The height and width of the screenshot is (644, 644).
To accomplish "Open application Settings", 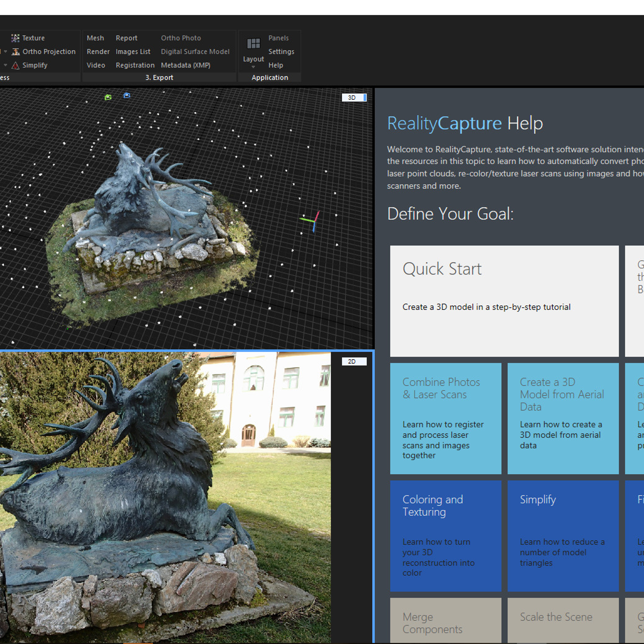I will pyautogui.click(x=281, y=52).
